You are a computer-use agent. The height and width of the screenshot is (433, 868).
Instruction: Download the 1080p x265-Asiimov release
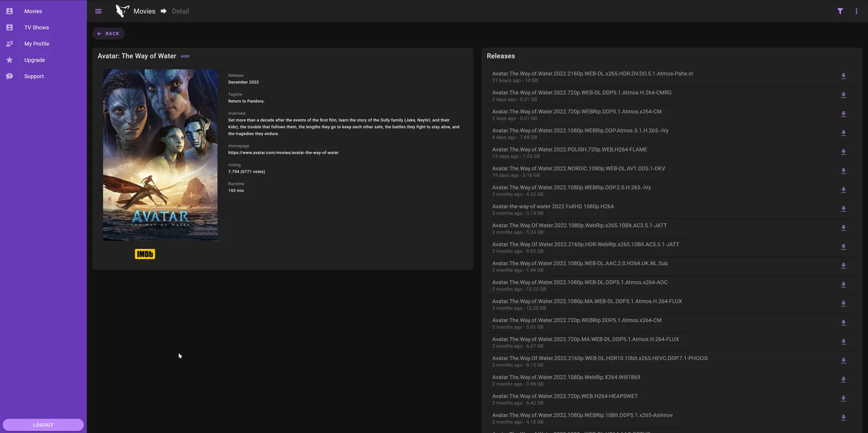[844, 418]
